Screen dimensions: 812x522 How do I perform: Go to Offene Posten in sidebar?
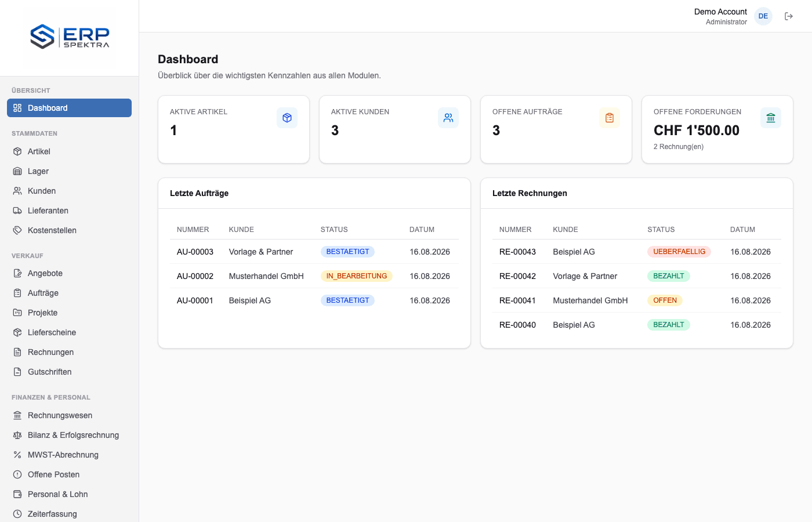(69, 474)
